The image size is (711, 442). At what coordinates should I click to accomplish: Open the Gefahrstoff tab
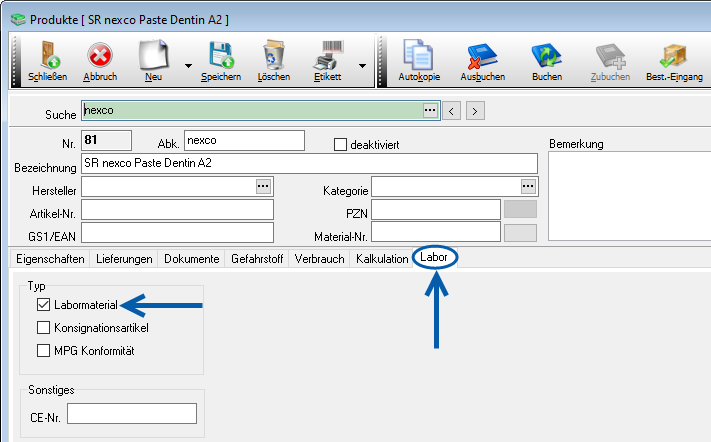coord(257,259)
